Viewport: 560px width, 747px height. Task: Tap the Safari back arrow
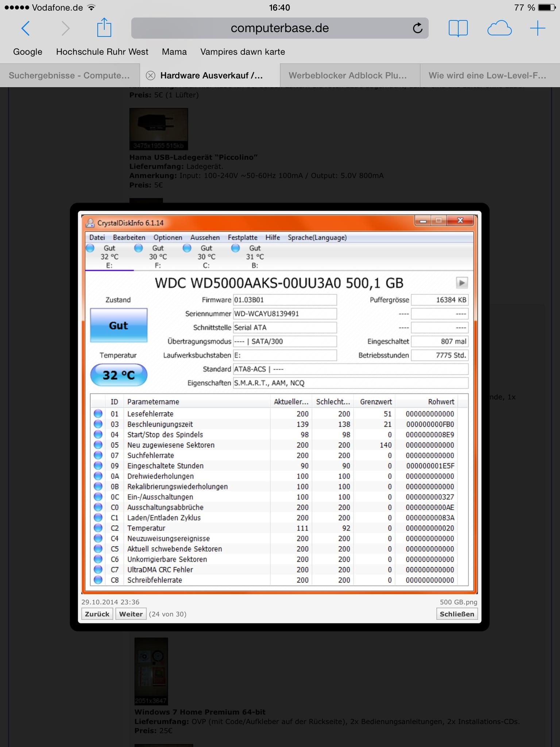25,28
